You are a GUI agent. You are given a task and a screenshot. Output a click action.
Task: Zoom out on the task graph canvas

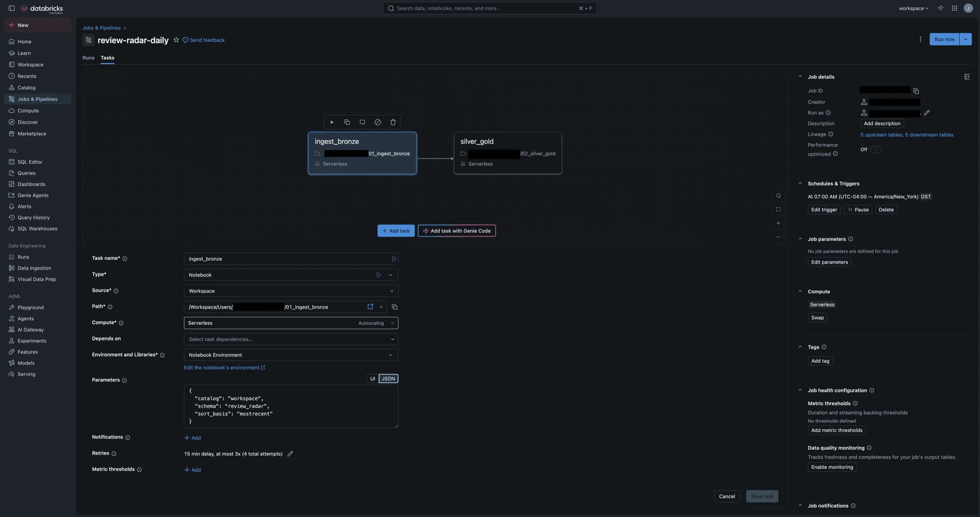[x=778, y=237]
